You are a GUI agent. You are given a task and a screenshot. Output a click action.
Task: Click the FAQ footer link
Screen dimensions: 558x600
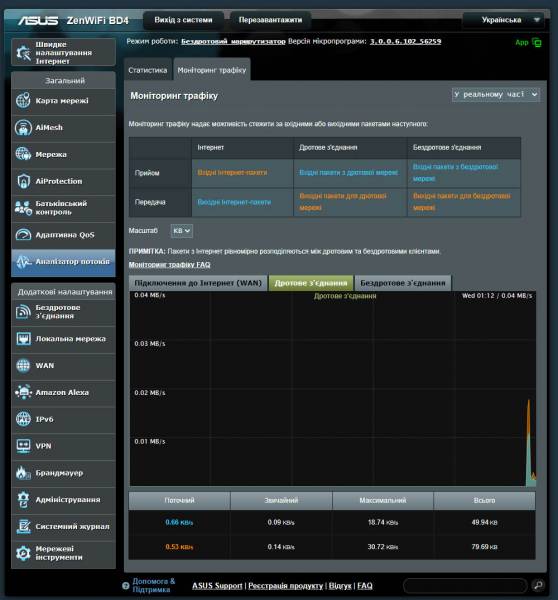click(x=364, y=586)
